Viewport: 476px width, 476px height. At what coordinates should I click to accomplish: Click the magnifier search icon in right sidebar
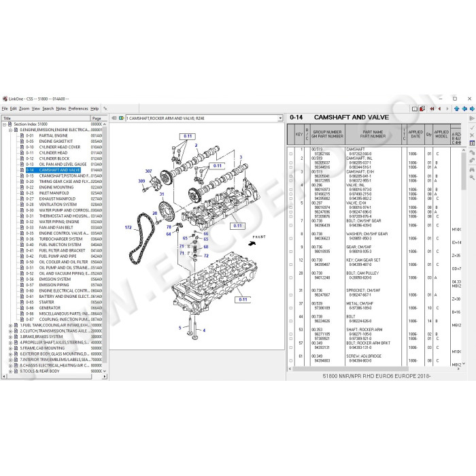coord(472,177)
